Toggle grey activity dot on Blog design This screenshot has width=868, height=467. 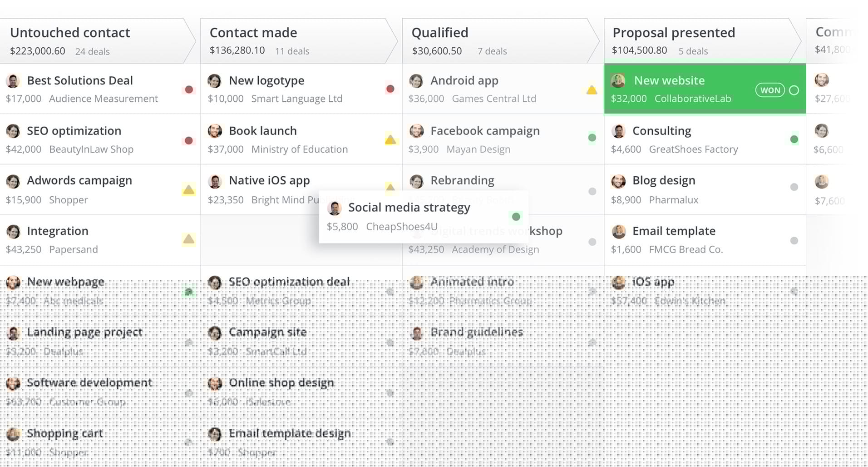coord(794,187)
